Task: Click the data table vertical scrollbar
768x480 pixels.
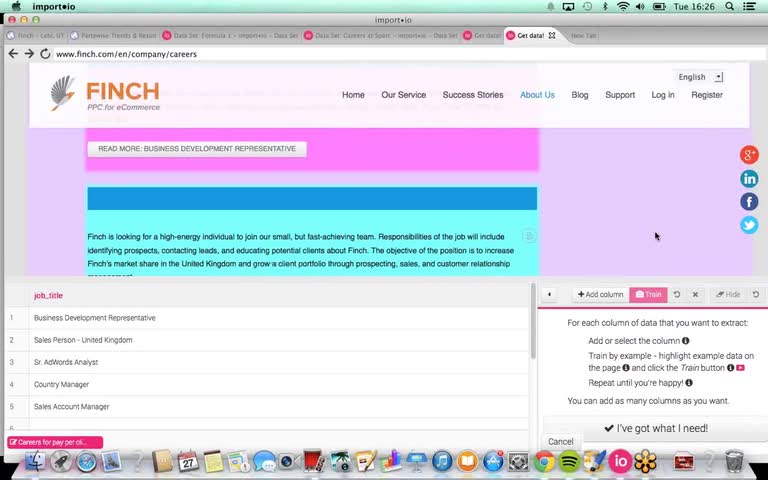Action: 532,321
